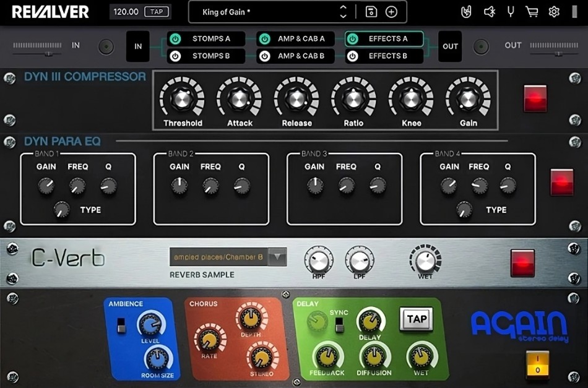
Task: Click the Delay WET knob
Action: 420,356
